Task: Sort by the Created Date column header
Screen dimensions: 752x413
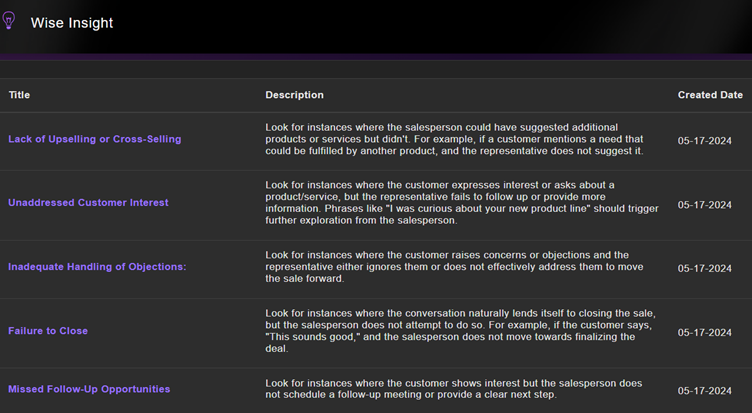Action: [x=710, y=95]
